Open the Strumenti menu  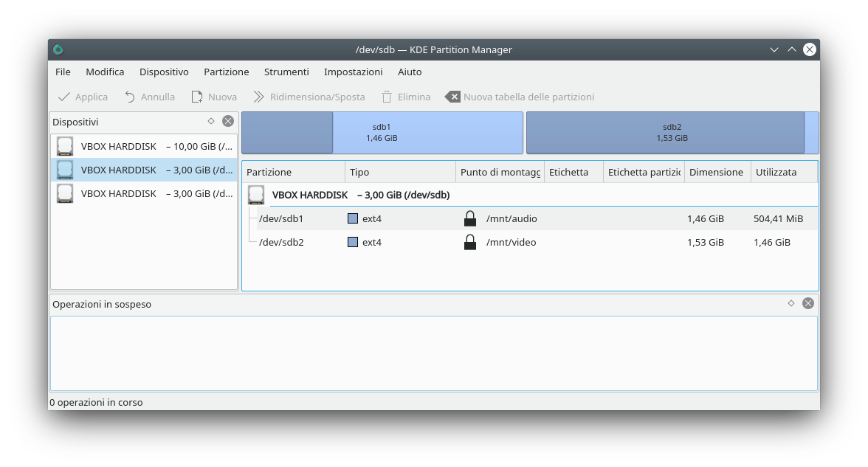[x=286, y=72]
